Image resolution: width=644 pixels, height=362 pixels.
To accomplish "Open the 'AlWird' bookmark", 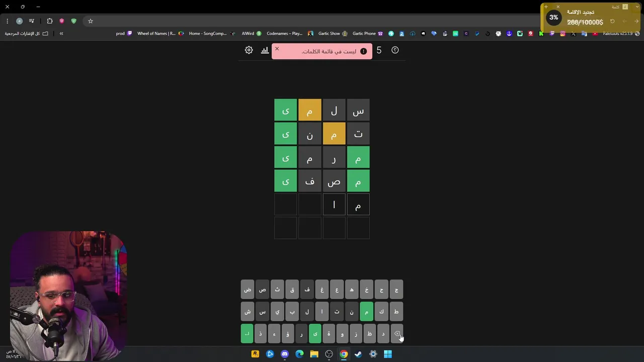I will click(x=252, y=34).
